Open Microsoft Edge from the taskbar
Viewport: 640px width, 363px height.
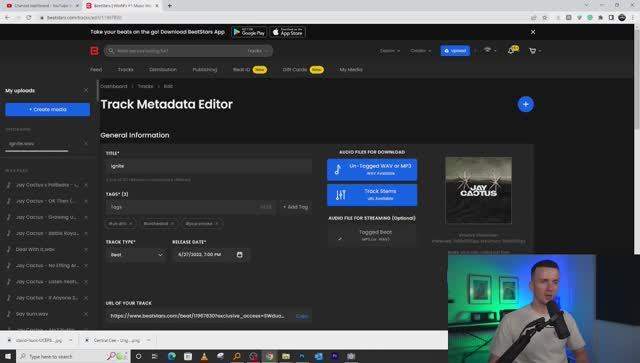tap(172, 356)
